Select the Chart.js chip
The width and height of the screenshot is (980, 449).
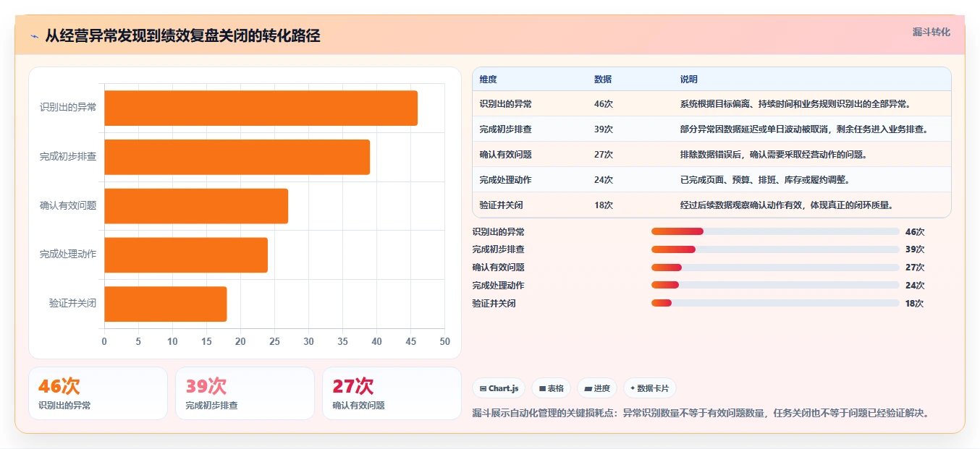499,388
